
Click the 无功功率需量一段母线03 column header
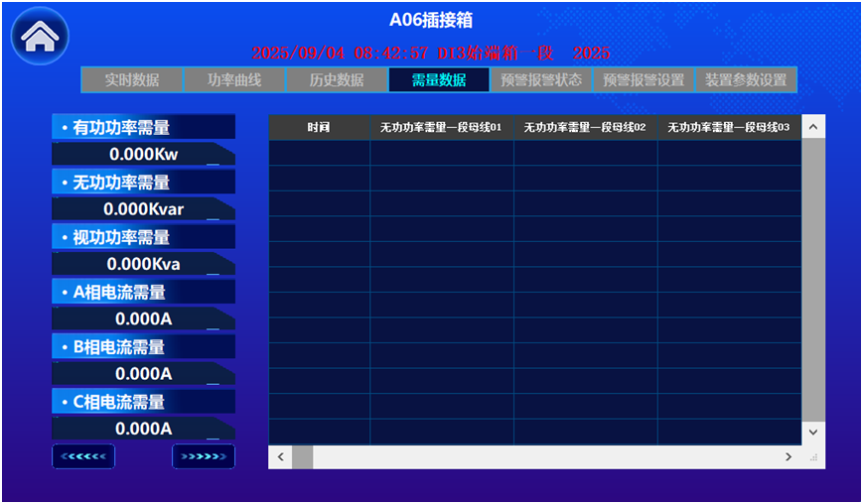click(x=729, y=128)
